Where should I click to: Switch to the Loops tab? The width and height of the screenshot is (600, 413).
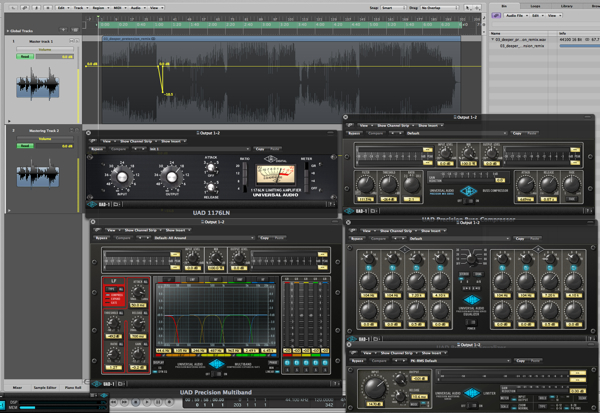[x=535, y=6]
